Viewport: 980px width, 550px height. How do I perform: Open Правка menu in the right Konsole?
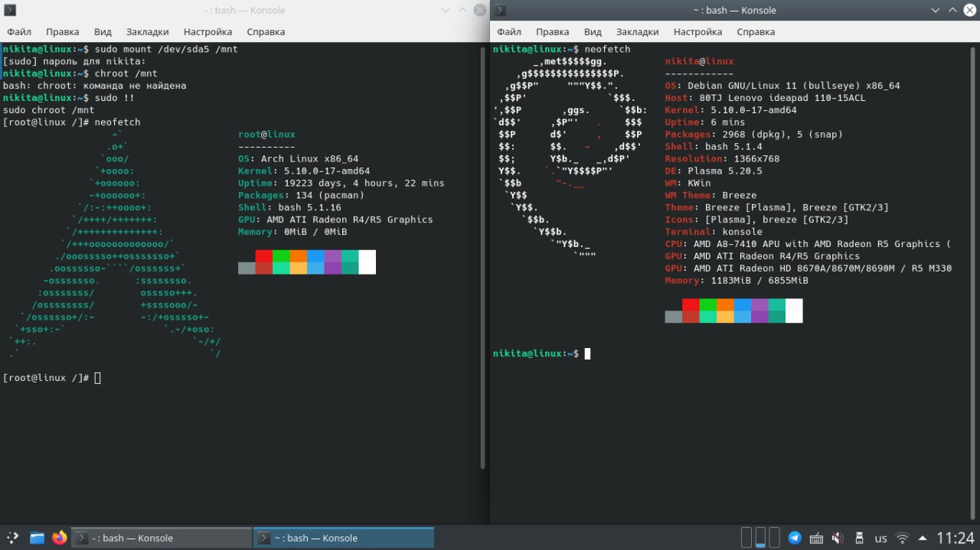(x=552, y=31)
